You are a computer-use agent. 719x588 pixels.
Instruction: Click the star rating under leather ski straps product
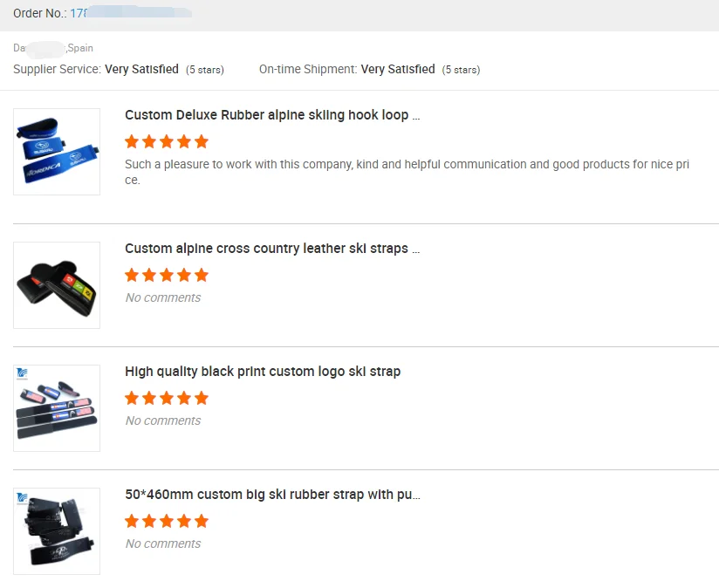167,275
